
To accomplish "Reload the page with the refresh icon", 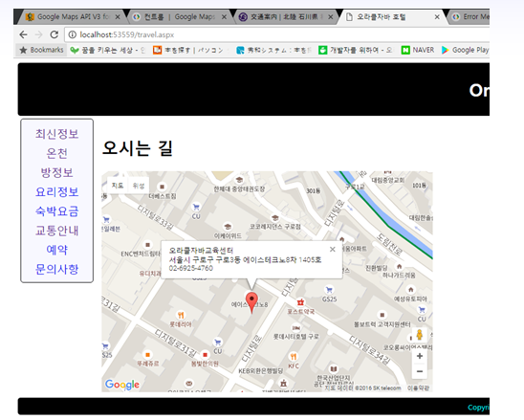I will pos(55,34).
